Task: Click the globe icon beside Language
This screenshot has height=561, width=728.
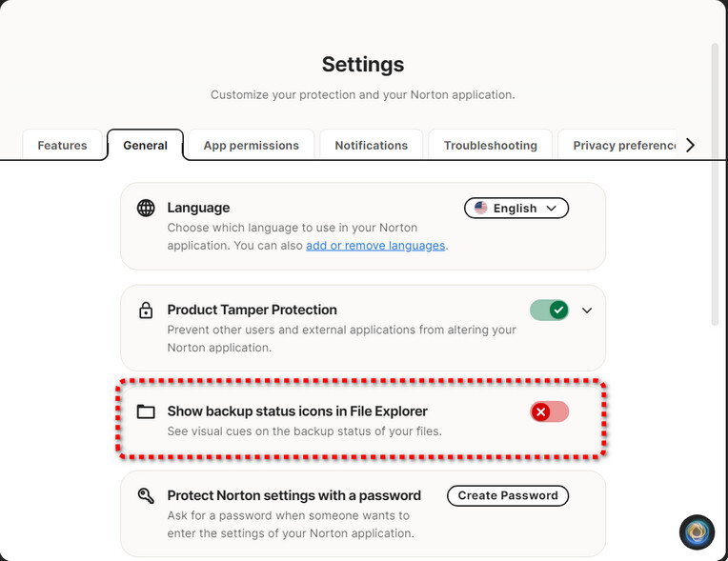Action: [146, 208]
